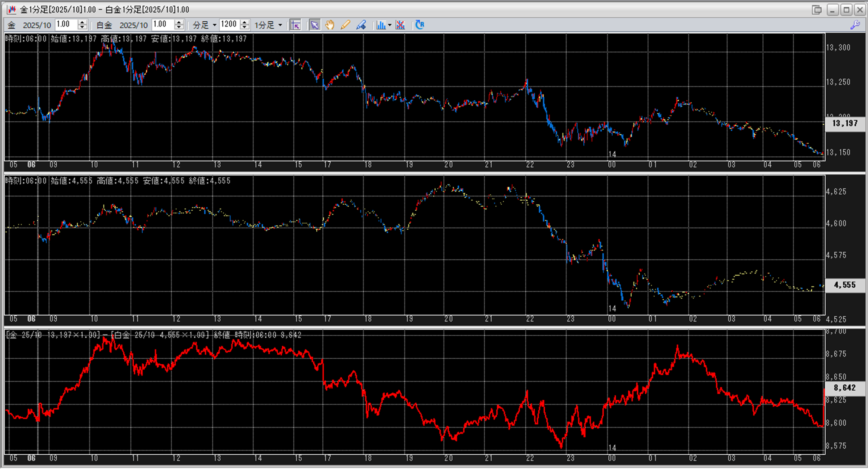
Task: Open the wrench settings icon
Action: click(x=855, y=25)
